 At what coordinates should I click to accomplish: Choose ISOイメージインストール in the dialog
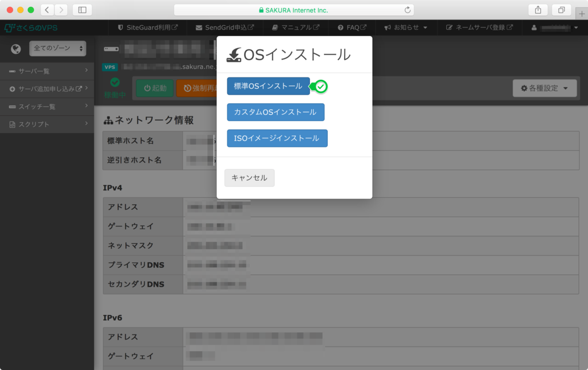point(277,138)
